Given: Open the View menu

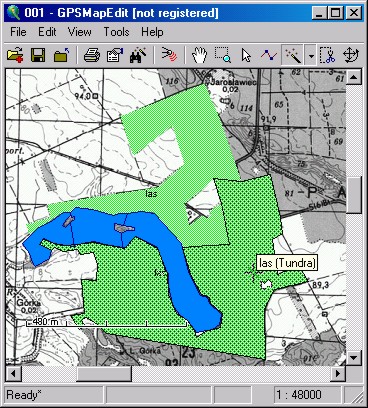Looking at the screenshot, I should click(x=79, y=32).
